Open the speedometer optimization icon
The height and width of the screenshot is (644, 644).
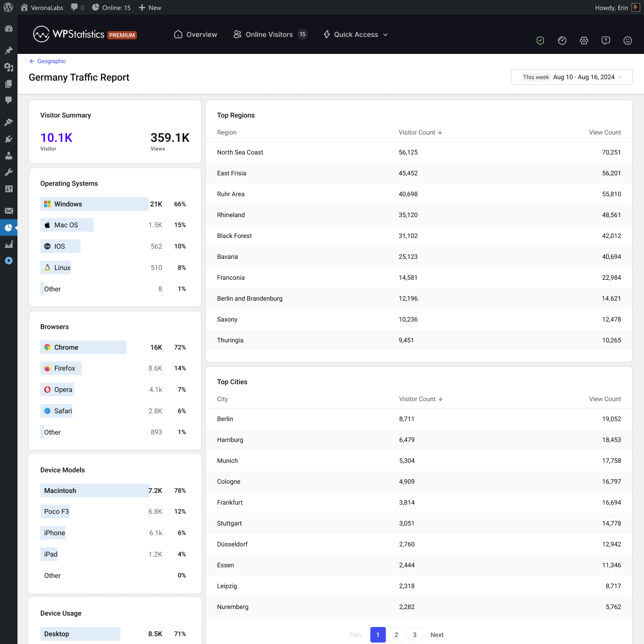pyautogui.click(x=562, y=41)
